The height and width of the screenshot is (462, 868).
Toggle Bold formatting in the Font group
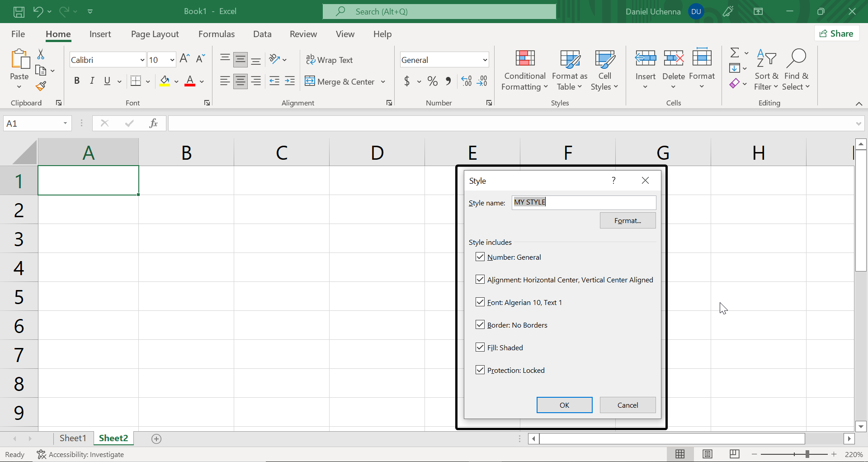tap(77, 81)
